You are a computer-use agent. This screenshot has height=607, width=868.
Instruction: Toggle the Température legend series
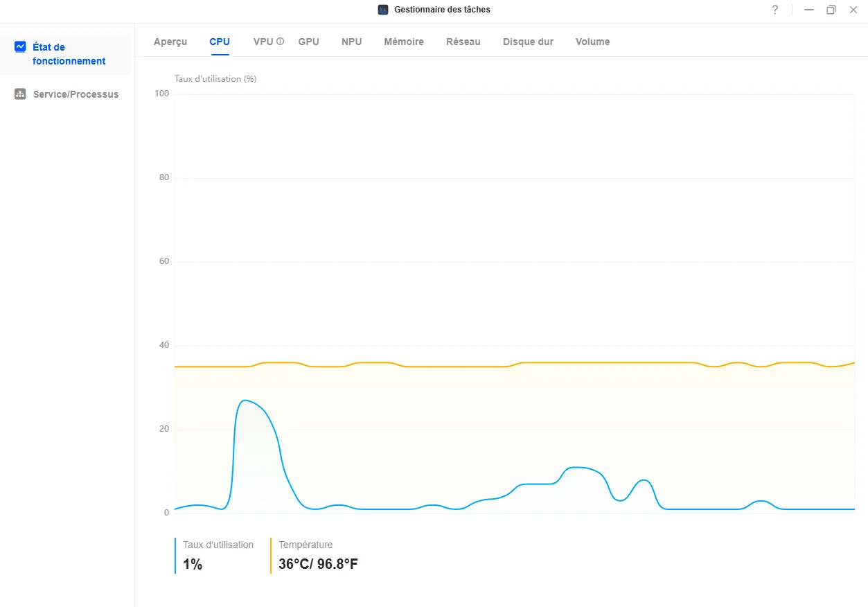[x=305, y=545]
